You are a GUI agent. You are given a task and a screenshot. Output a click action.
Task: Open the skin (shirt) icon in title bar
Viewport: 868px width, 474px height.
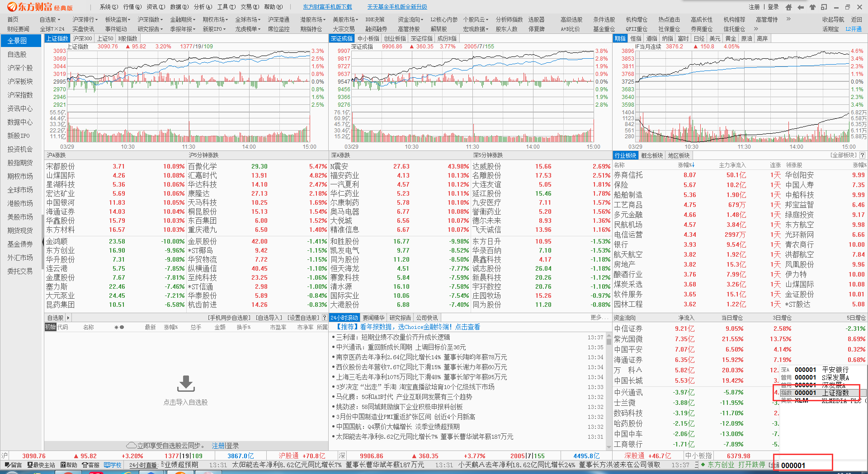pos(812,7)
